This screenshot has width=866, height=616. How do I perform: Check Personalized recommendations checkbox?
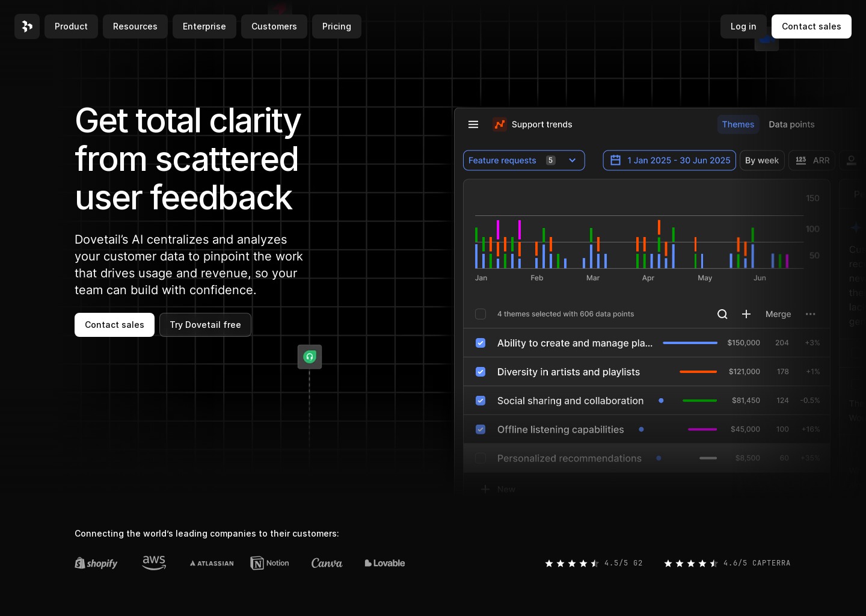click(481, 458)
